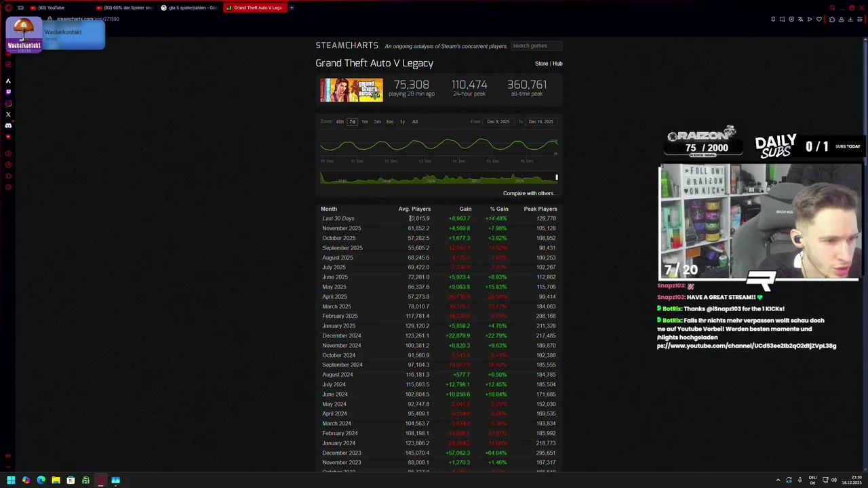Click the 'Avg. Players' column header

coord(414,209)
